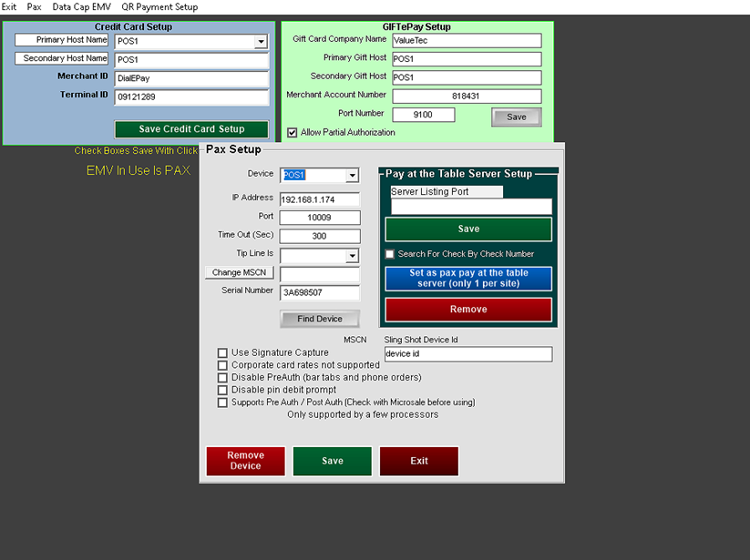Click the Change MSCN button
Image resolution: width=750 pixels, height=560 pixels.
coord(240,272)
